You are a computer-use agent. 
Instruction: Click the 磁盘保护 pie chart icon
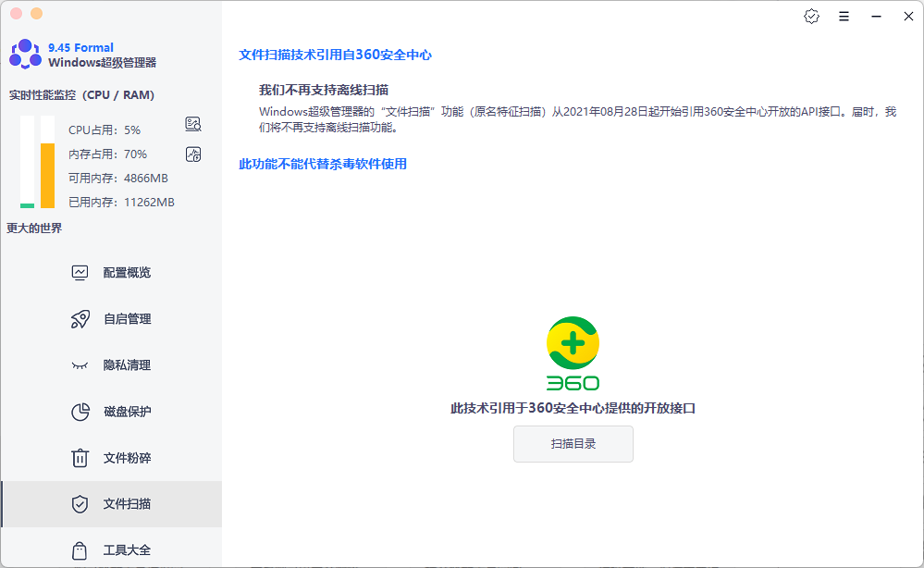(x=80, y=412)
